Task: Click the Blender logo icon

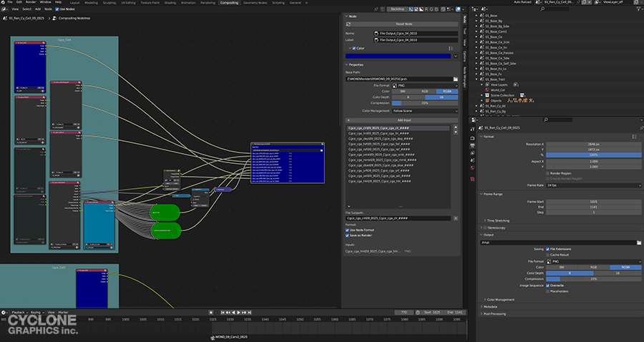Action: tap(4, 2)
